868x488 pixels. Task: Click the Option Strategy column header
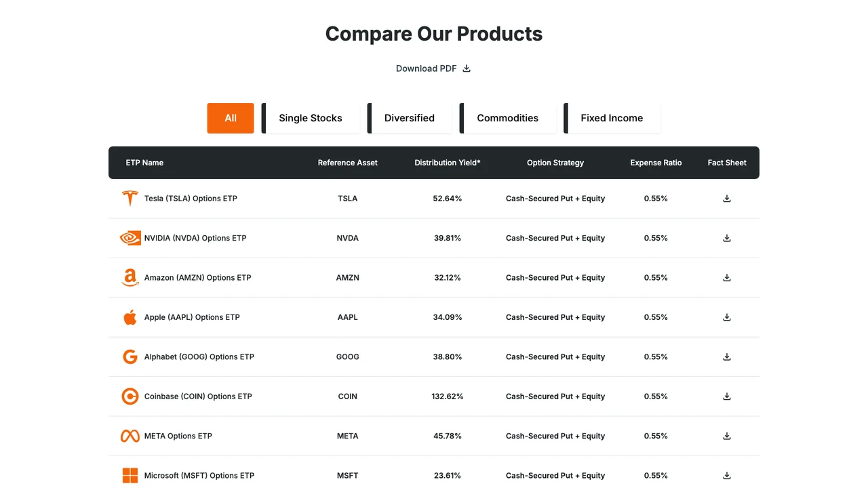pos(555,163)
